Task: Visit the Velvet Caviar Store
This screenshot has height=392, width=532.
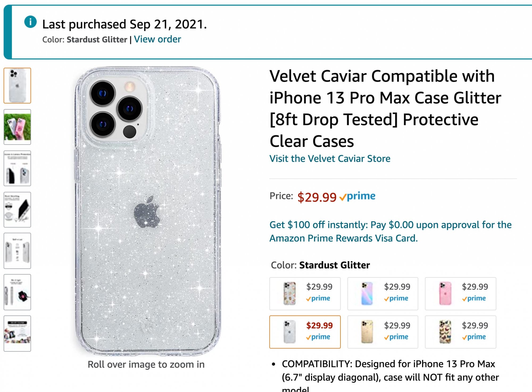Action: 330,159
